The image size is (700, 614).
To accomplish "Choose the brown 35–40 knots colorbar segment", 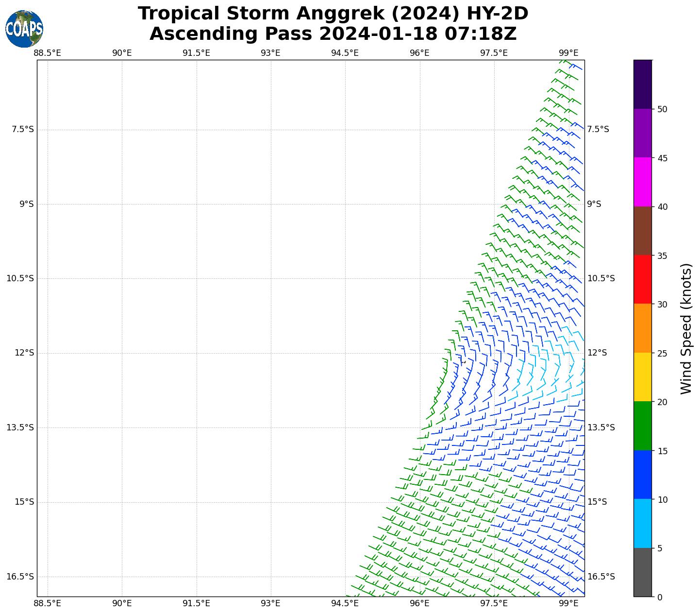I will [642, 231].
